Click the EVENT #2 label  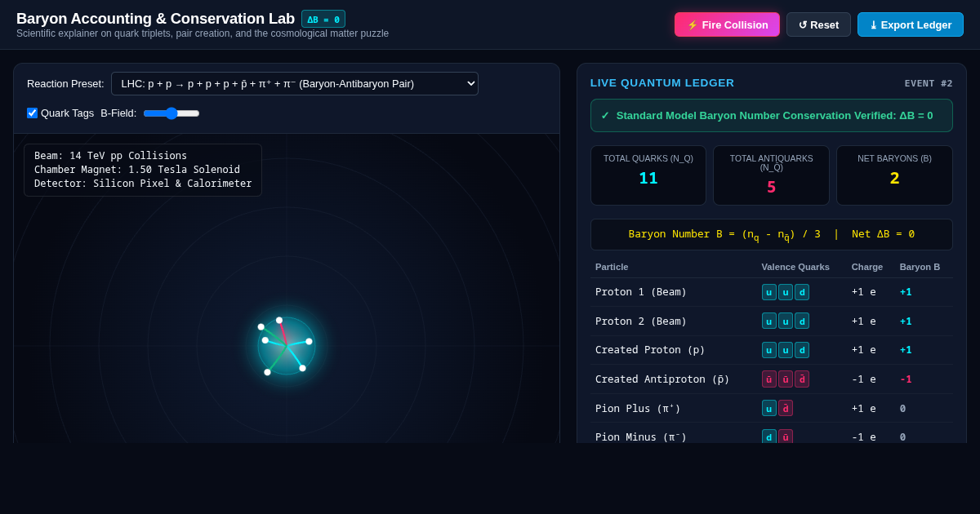pyautogui.click(x=929, y=83)
